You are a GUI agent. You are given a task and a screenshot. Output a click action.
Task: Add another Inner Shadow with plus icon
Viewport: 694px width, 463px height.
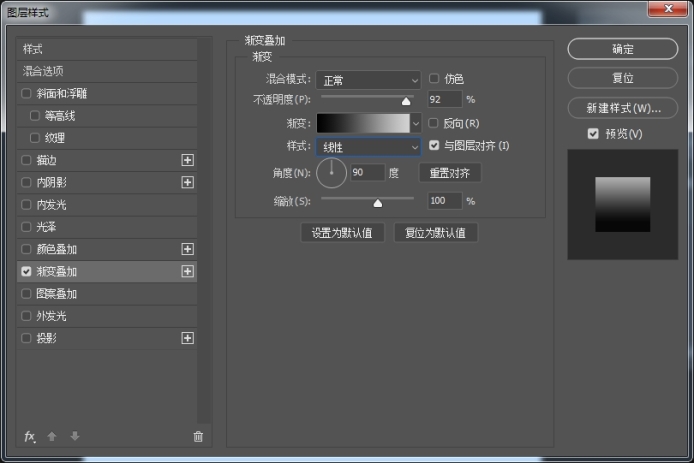click(x=188, y=182)
